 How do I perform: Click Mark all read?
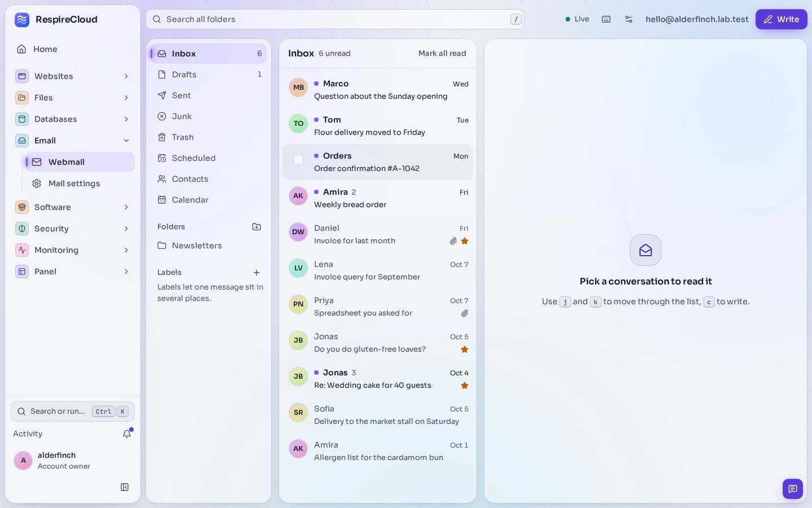point(442,54)
